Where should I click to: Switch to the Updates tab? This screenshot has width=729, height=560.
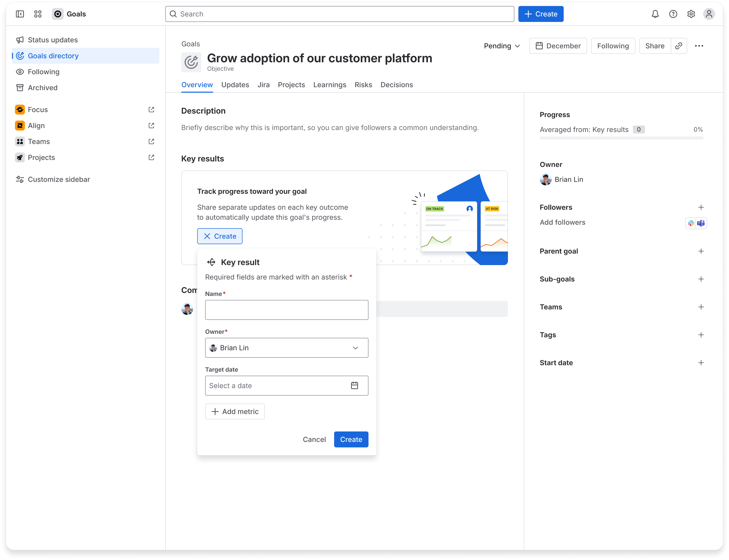(235, 85)
